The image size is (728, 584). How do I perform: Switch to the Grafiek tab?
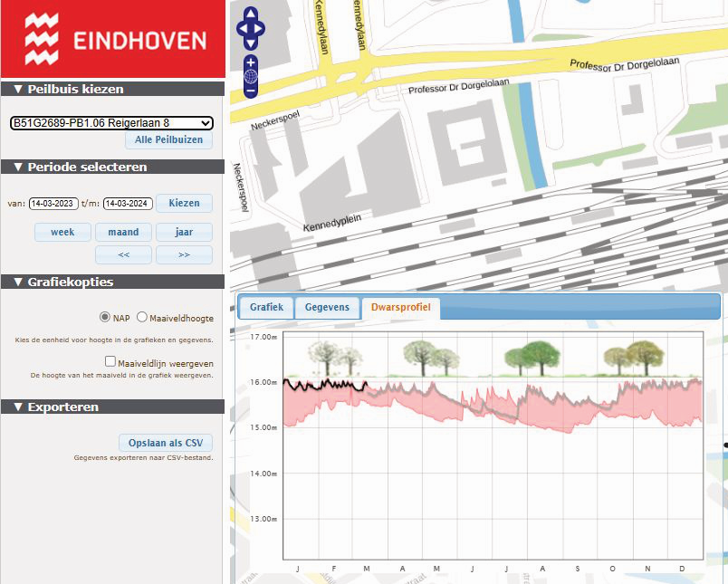(x=266, y=307)
